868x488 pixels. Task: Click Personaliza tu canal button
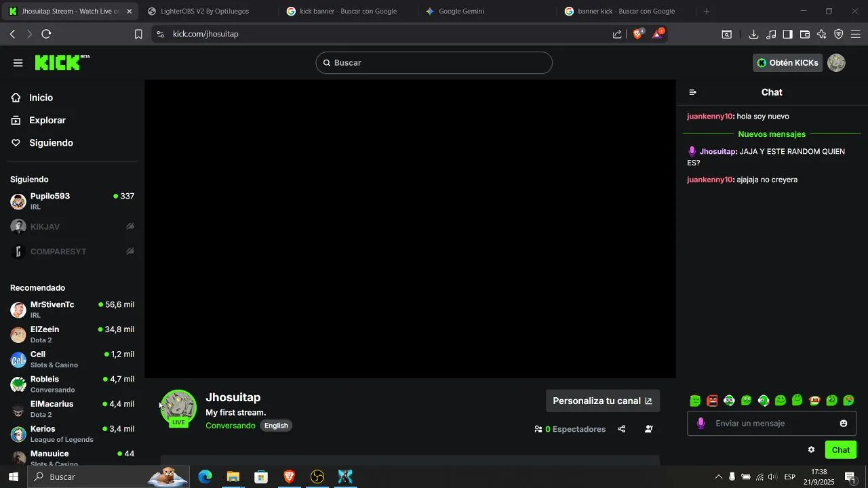603,401
